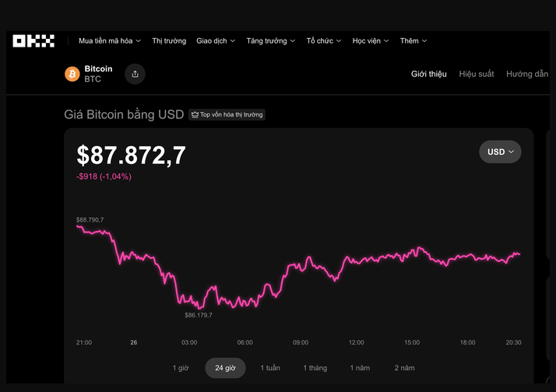Expand the Giao dịch menu
The width and height of the screenshot is (556, 392).
216,40
